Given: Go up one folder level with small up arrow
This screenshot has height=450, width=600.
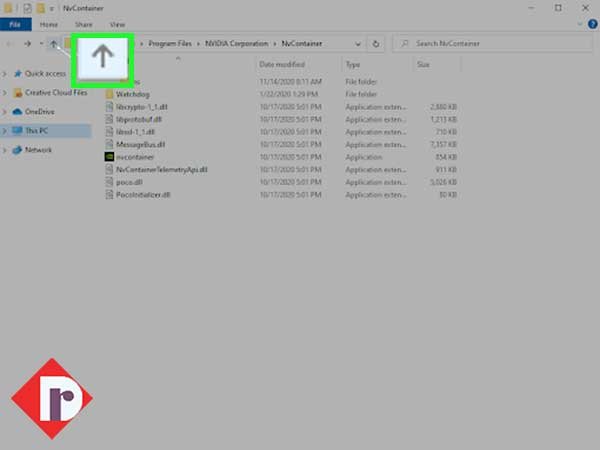Looking at the screenshot, I should click(x=54, y=44).
